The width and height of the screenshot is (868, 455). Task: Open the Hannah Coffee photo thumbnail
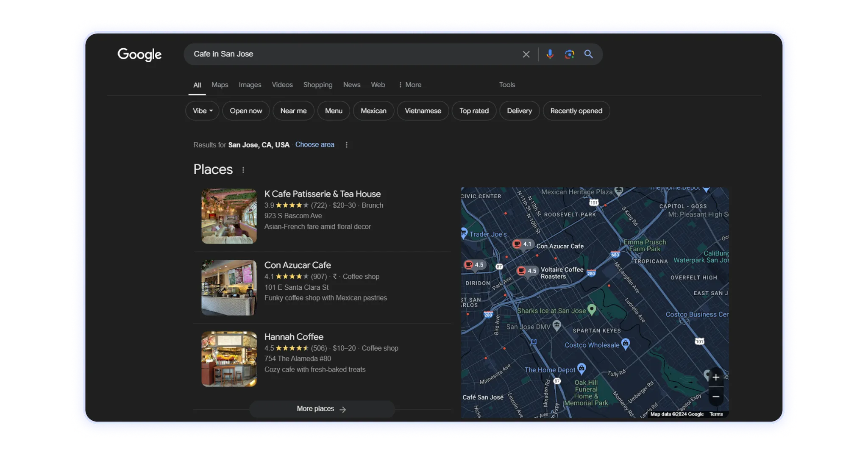(229, 359)
